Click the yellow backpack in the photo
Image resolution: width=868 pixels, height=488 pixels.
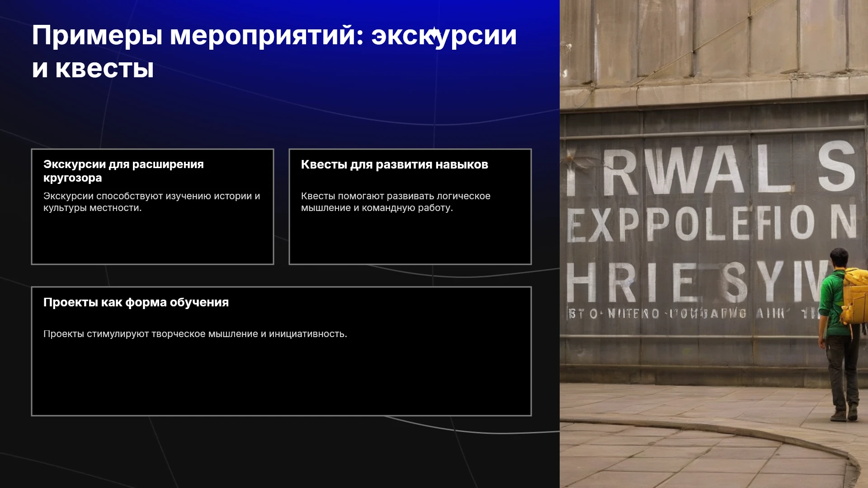click(854, 296)
